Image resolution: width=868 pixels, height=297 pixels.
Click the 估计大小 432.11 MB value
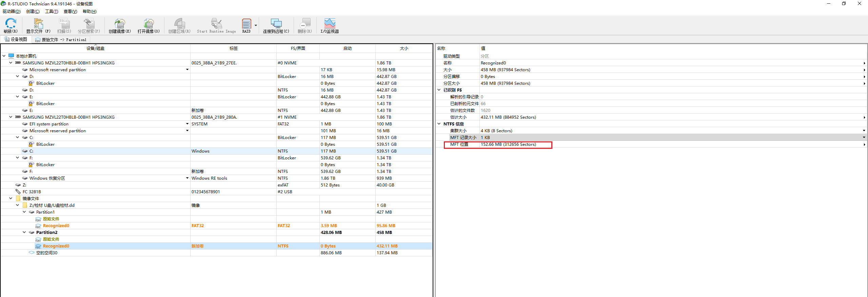508,117
